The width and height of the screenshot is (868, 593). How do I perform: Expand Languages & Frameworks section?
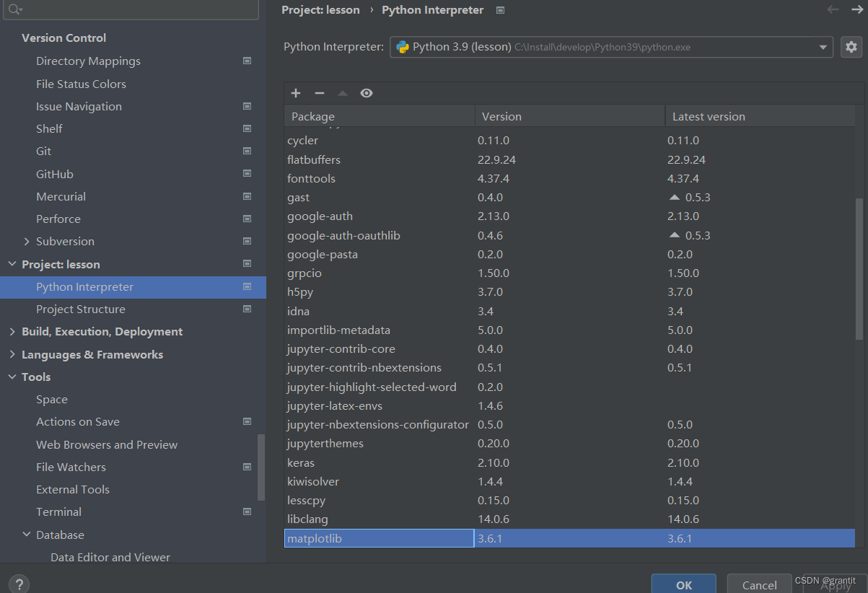pyautogui.click(x=12, y=354)
